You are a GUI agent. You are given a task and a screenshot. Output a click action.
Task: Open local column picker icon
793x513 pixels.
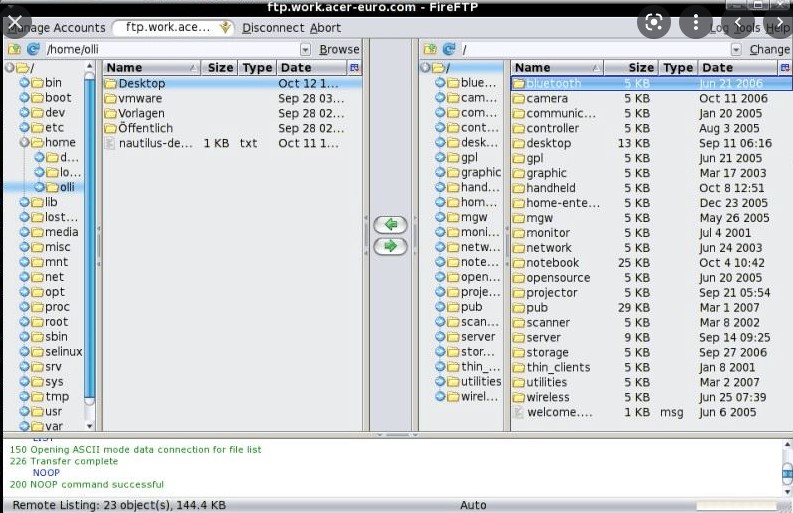[355, 67]
